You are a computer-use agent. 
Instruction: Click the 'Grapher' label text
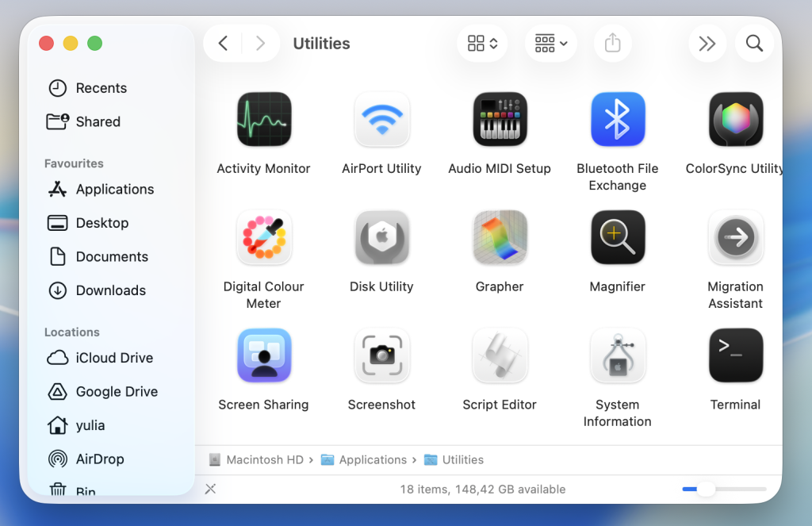(x=500, y=286)
